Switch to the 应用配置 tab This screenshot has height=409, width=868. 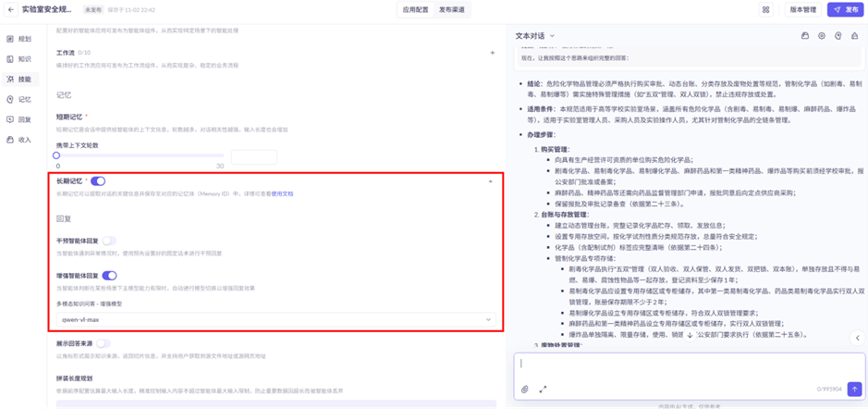pyautogui.click(x=415, y=10)
